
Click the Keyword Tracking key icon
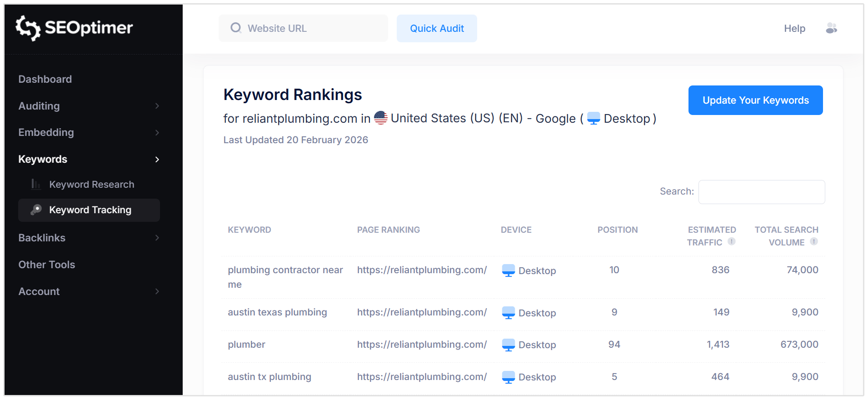pyautogui.click(x=36, y=210)
